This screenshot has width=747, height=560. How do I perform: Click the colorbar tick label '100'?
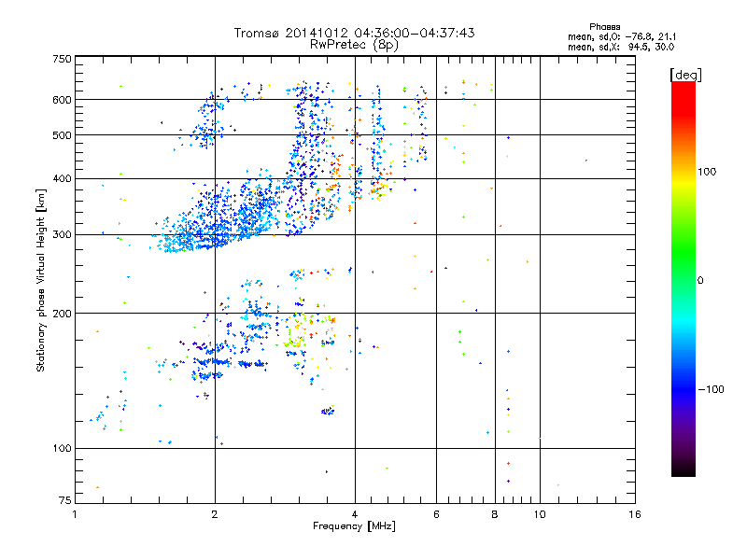tap(707, 172)
